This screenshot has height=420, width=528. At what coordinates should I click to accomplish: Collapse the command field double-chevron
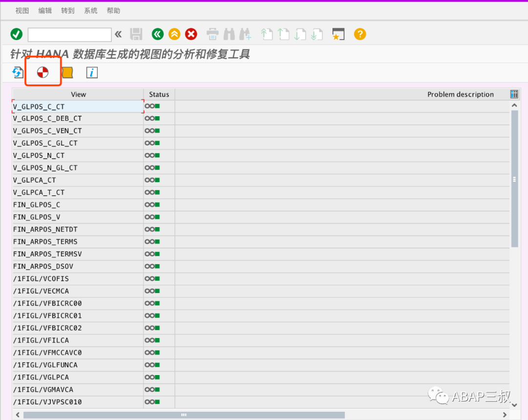point(118,34)
